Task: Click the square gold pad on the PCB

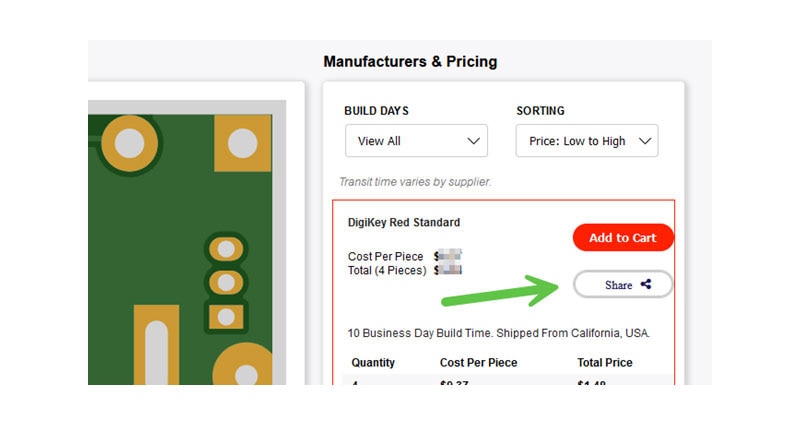Action: [242, 144]
